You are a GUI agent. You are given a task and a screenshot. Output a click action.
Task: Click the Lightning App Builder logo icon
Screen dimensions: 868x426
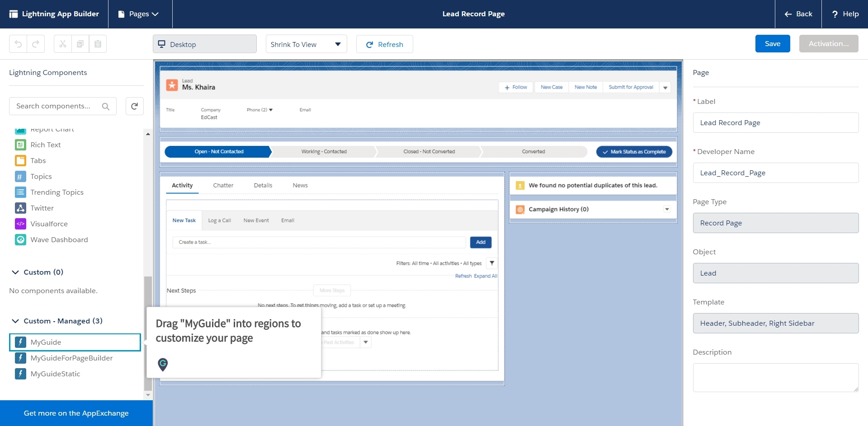(14, 14)
